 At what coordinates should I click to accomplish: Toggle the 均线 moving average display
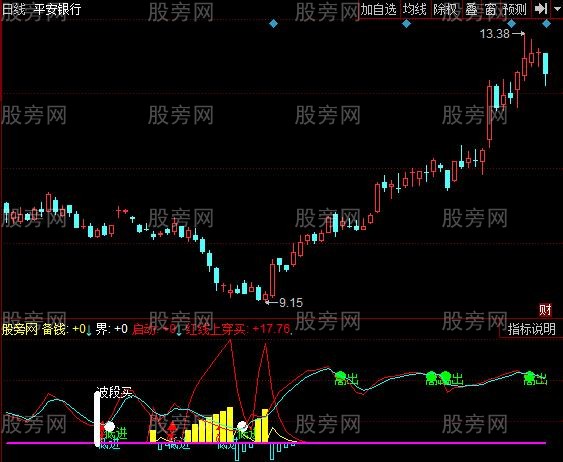pyautogui.click(x=414, y=9)
